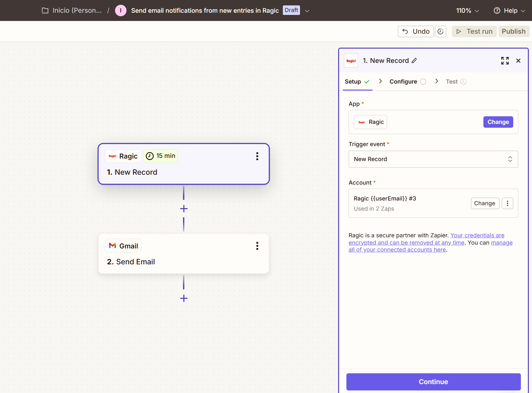Open the Inicio folder breadcrumb
Image resolution: width=532 pixels, height=393 pixels.
point(72,10)
